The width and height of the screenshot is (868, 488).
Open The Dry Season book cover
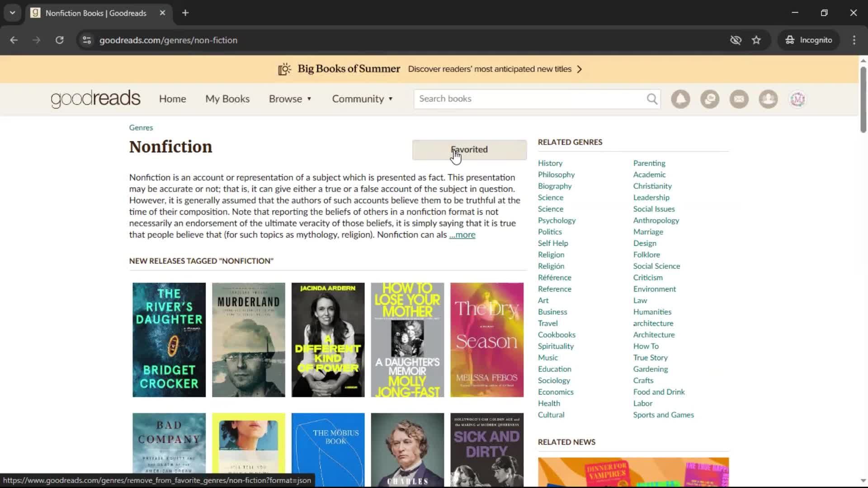click(487, 340)
